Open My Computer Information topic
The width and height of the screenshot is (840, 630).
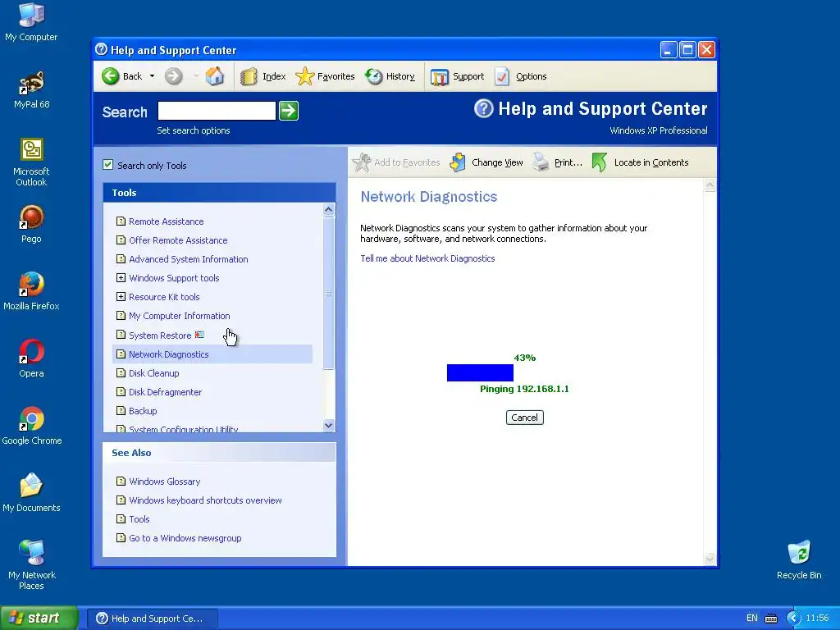point(179,316)
